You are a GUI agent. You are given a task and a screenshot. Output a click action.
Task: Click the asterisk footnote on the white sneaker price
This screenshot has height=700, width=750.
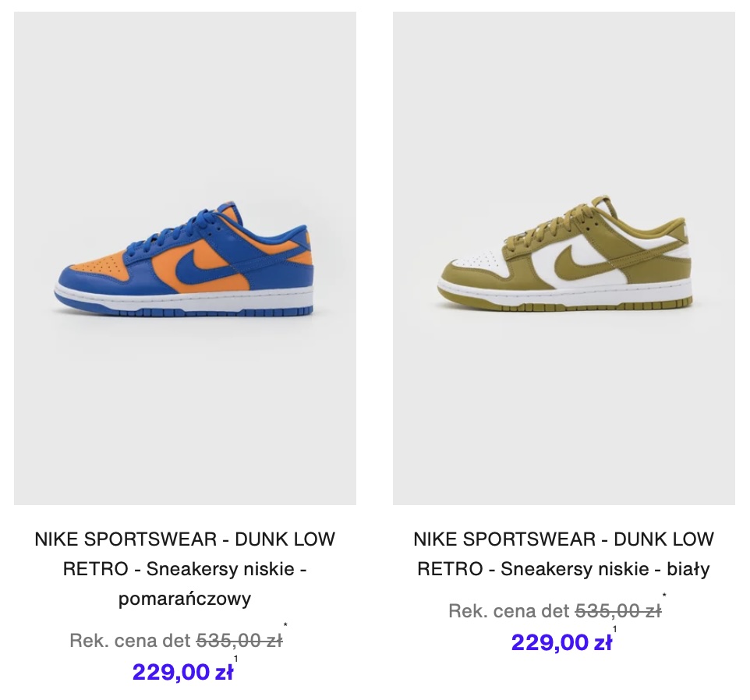click(664, 596)
